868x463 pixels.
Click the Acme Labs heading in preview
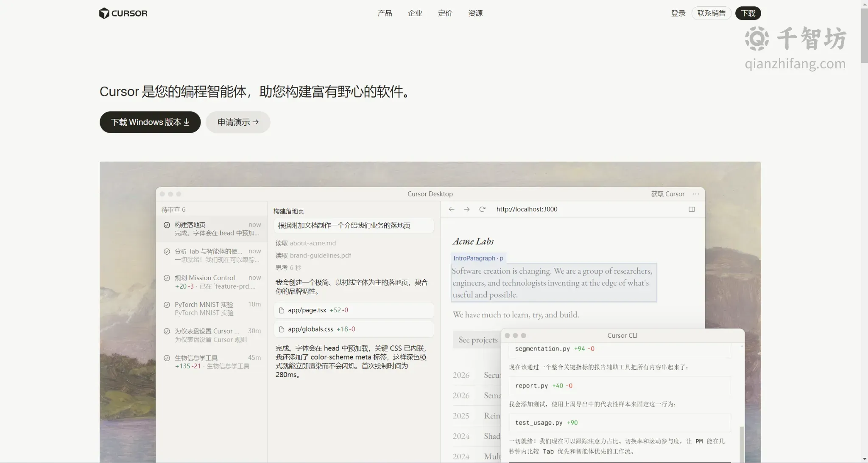tap(473, 241)
